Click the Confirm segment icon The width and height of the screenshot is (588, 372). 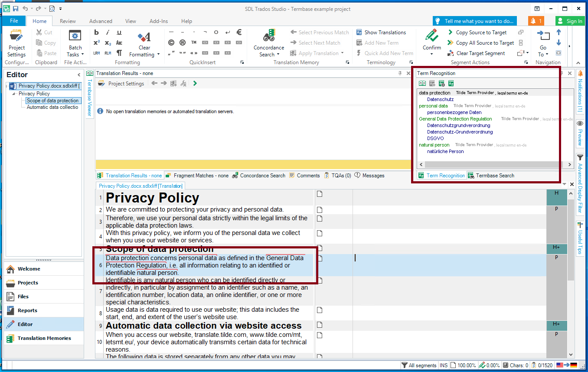click(431, 36)
